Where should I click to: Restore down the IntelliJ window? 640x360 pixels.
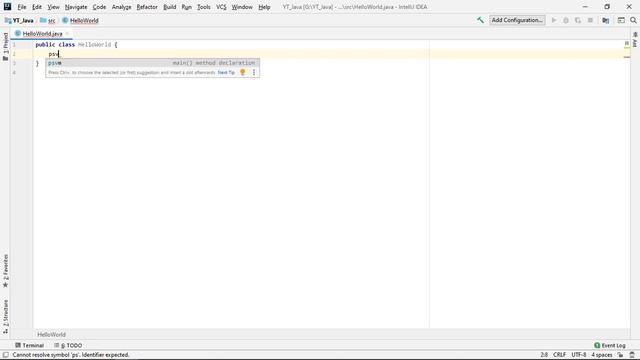(x=607, y=7)
